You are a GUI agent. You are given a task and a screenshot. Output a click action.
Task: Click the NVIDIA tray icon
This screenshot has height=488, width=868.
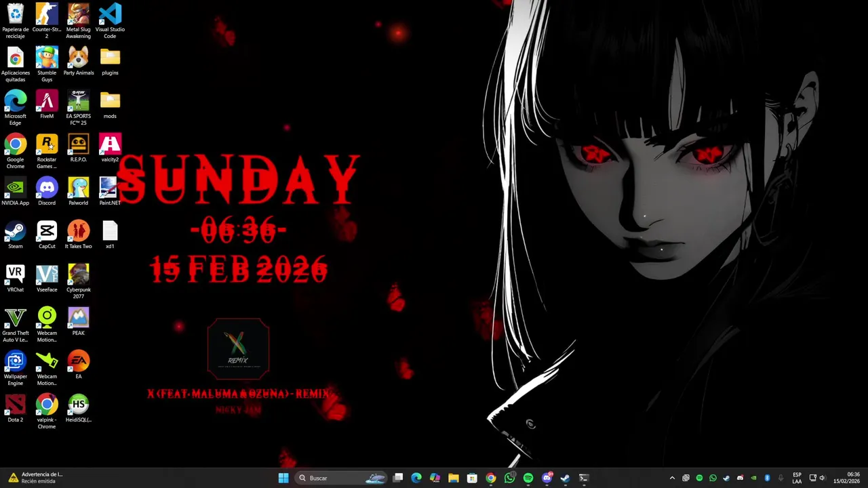click(753, 478)
